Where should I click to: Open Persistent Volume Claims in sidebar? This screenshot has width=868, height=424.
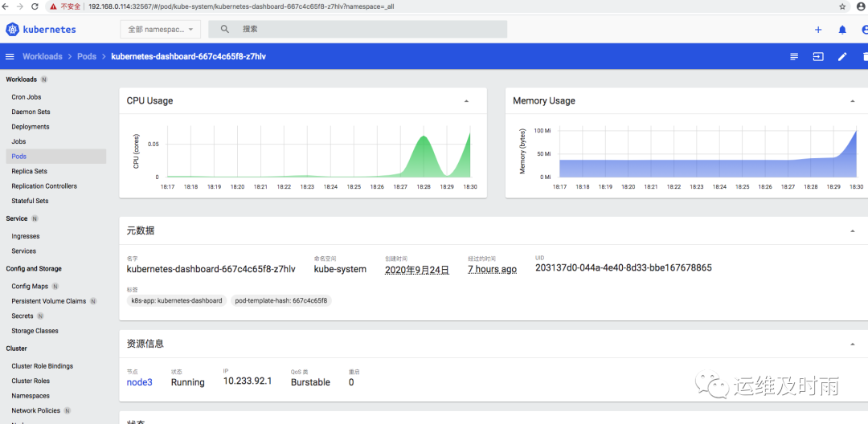tap(49, 301)
